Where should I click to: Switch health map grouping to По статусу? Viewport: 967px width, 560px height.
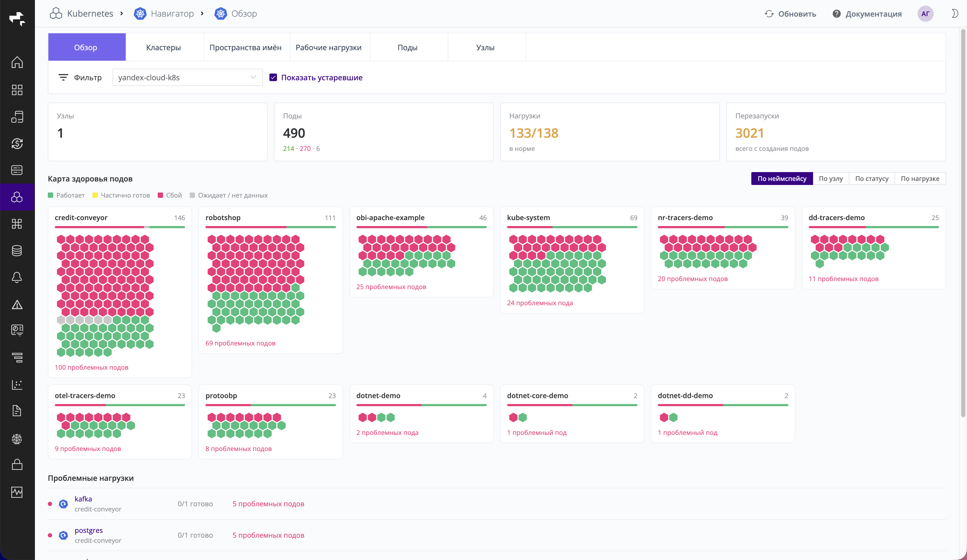tap(872, 178)
